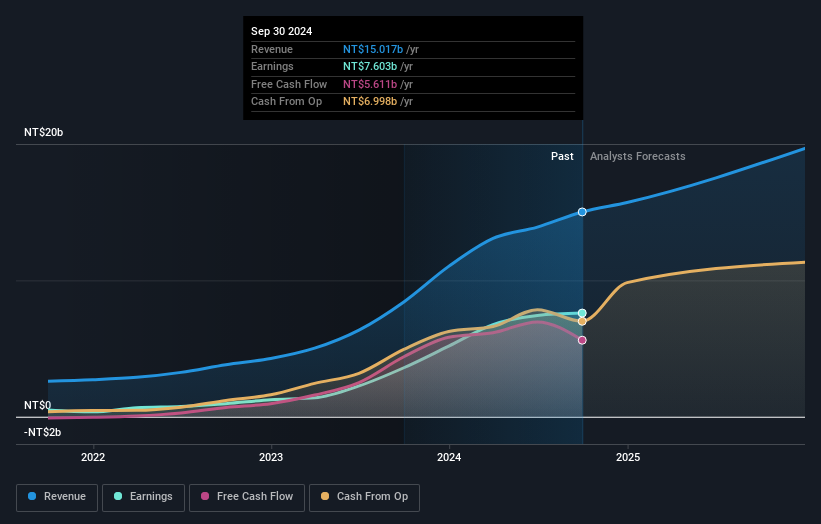
Task: Click the Past label on chart
Action: pos(562,156)
